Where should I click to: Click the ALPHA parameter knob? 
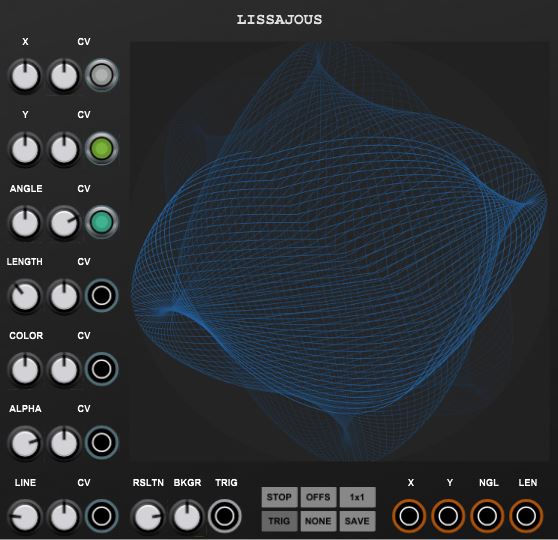pos(25,443)
